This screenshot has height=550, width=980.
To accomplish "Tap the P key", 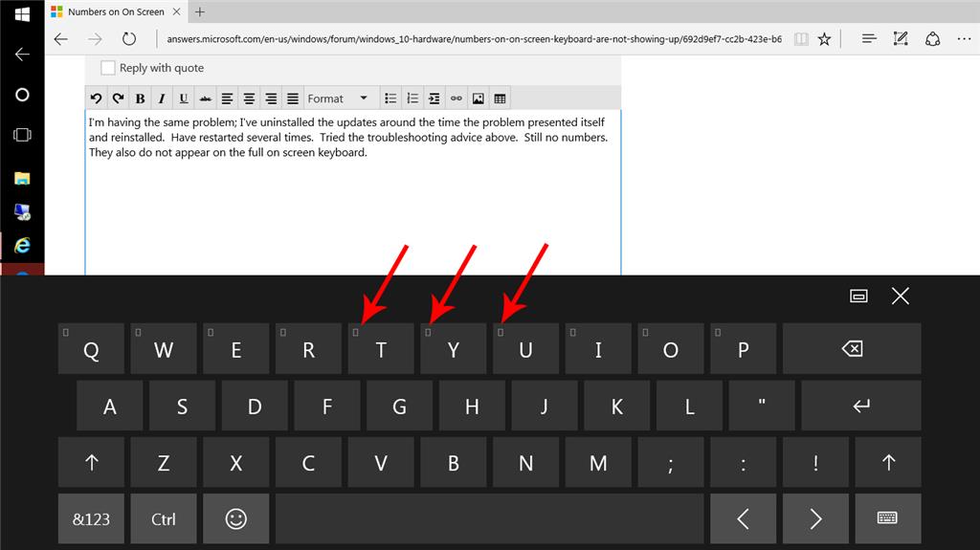I will (743, 349).
